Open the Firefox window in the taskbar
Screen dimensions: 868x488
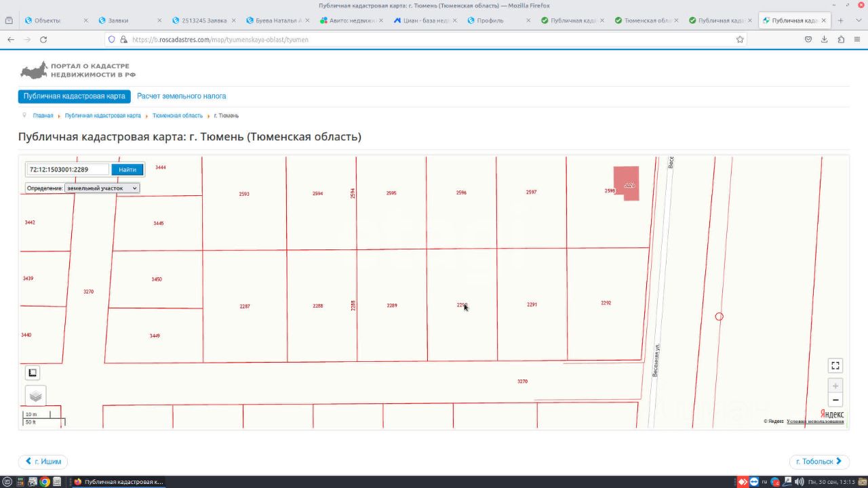(118, 482)
